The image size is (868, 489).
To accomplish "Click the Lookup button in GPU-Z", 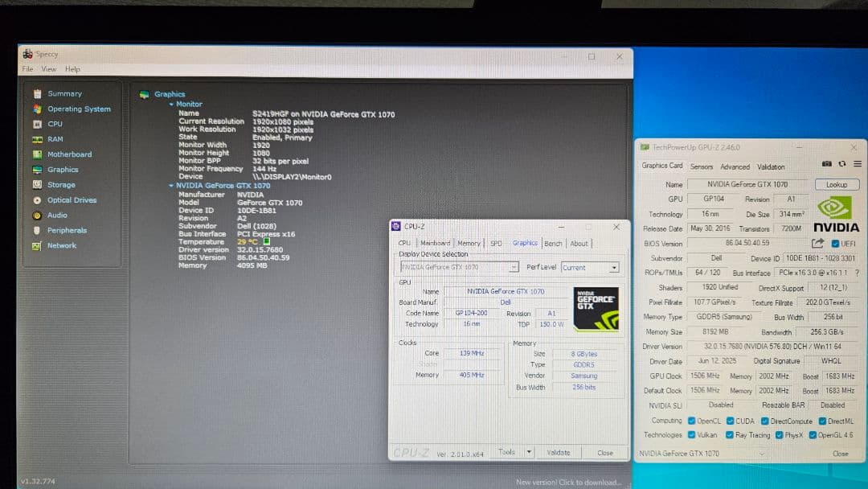I will click(x=837, y=184).
